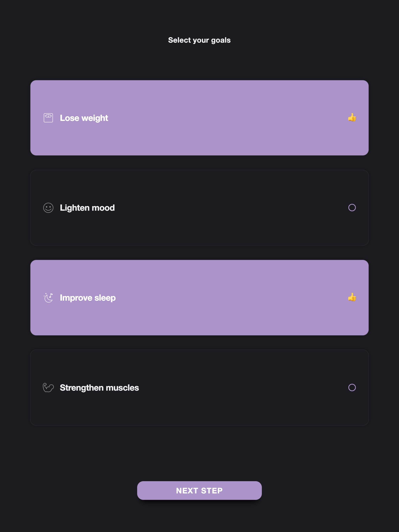Image resolution: width=399 pixels, height=532 pixels.
Task: Select the Strengthen muscles radio circle
Action: [x=352, y=387]
